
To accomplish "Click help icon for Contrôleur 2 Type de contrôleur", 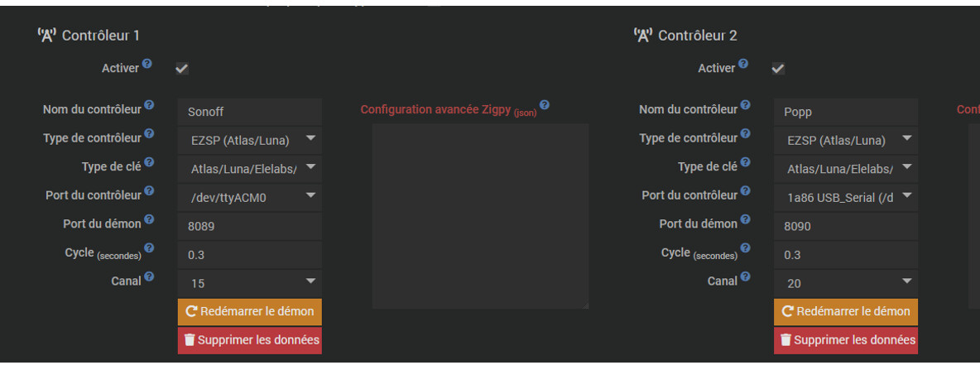I will 746,134.
